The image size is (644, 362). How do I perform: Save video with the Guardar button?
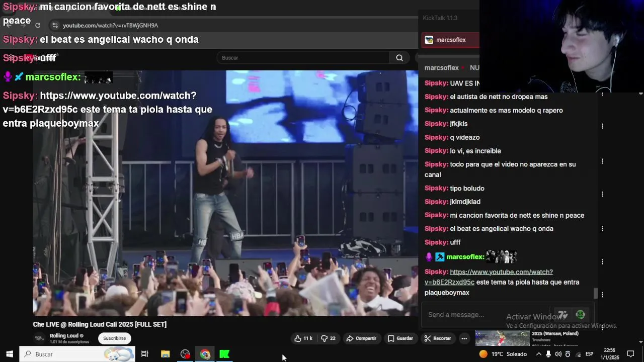coord(400,338)
